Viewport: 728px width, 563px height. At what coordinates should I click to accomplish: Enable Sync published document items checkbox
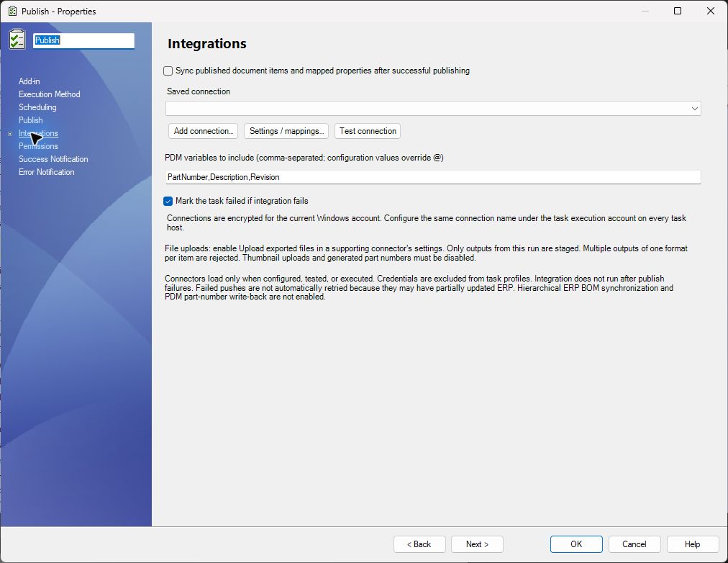(168, 71)
